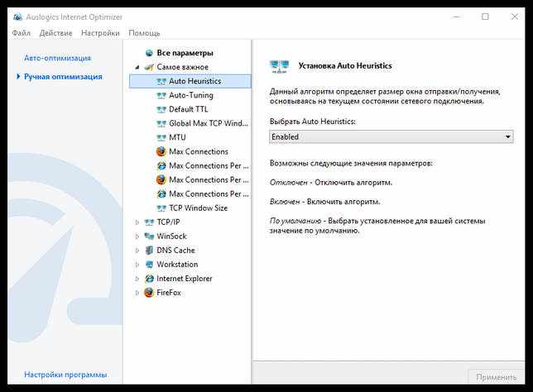Select the Global Max TCP Wind... item
Image resolution: width=533 pixels, height=392 pixels.
coord(209,124)
